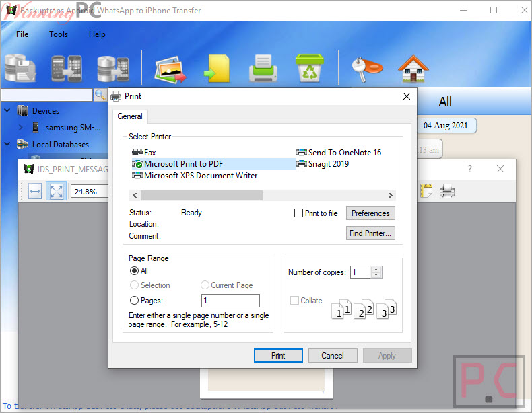This screenshot has height=413, width=532.
Task: Decrease number of copies with down arrow
Action: point(376,275)
